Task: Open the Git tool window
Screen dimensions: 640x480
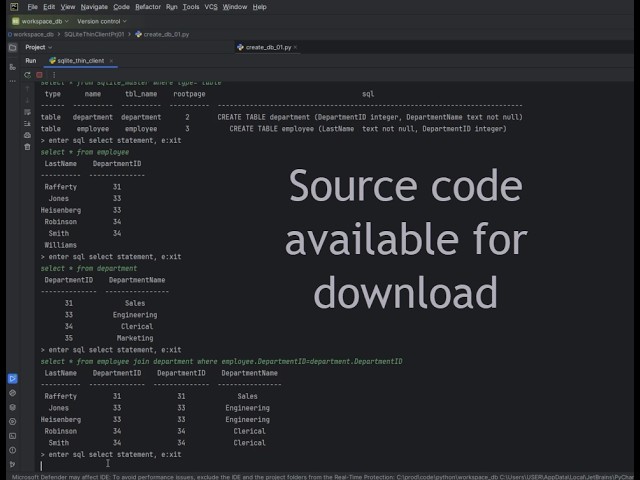Action: pyautogui.click(x=13, y=464)
